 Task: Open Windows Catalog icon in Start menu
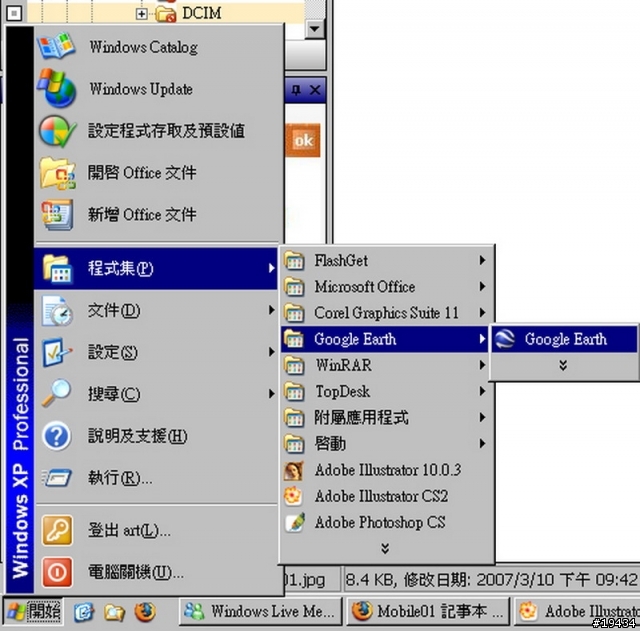click(x=56, y=46)
